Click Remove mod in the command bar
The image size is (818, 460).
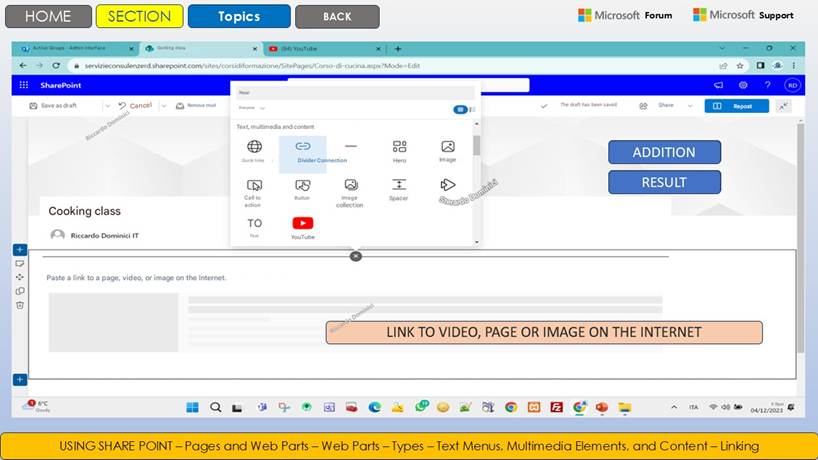196,106
